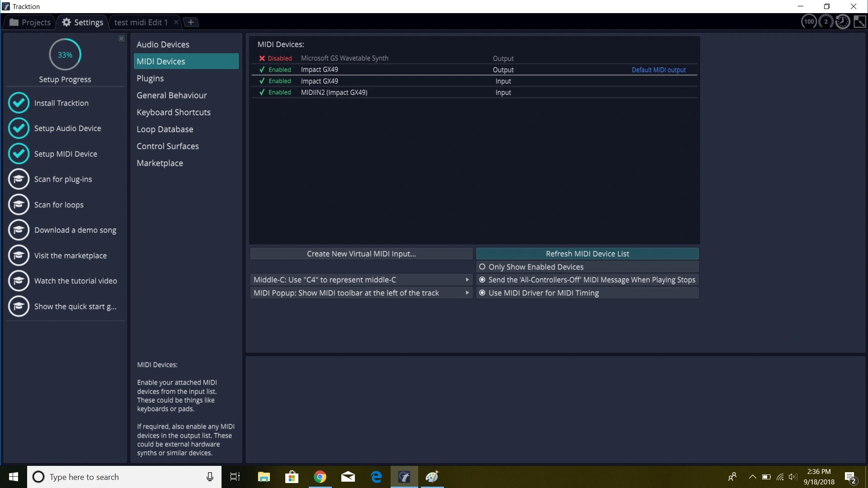Open the MIDI Popup toolbar position dropdown
Image resolution: width=868 pixels, height=488 pixels.
point(361,293)
